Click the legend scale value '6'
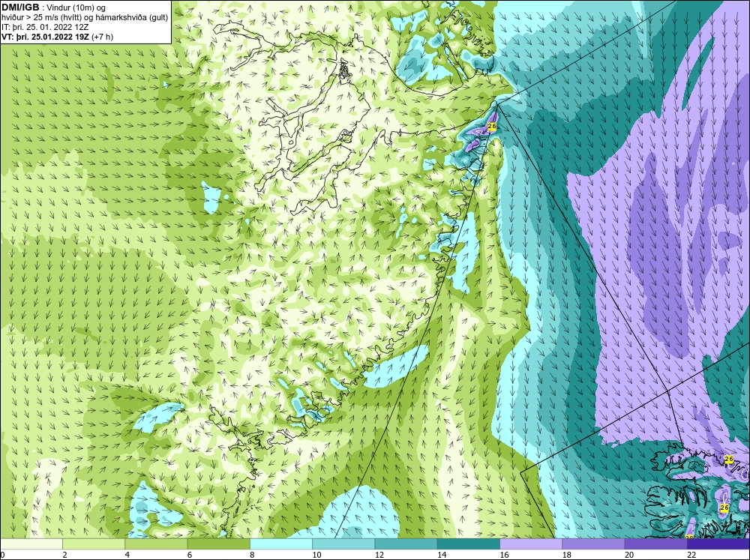 click(190, 555)
